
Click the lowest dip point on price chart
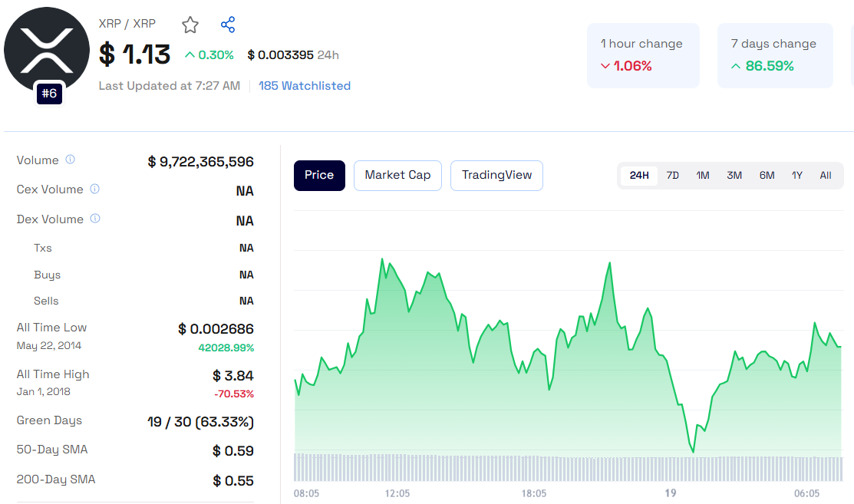coord(693,451)
